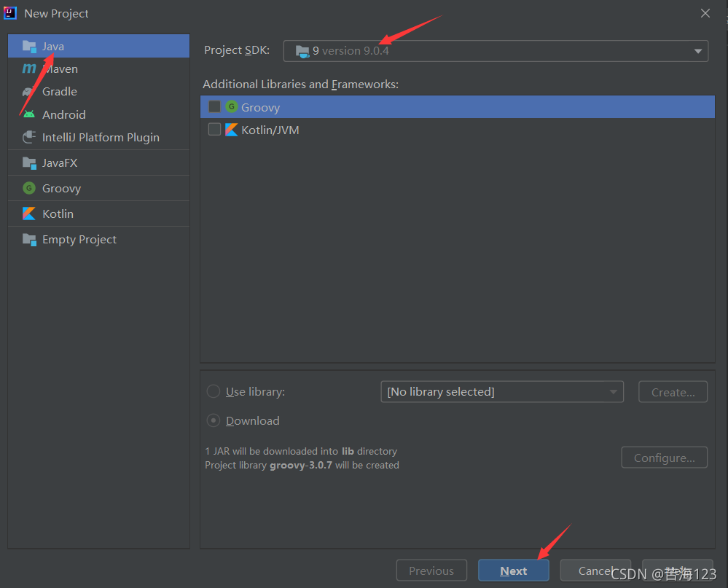Click the JavaFX folder icon
728x588 pixels.
pyautogui.click(x=29, y=163)
